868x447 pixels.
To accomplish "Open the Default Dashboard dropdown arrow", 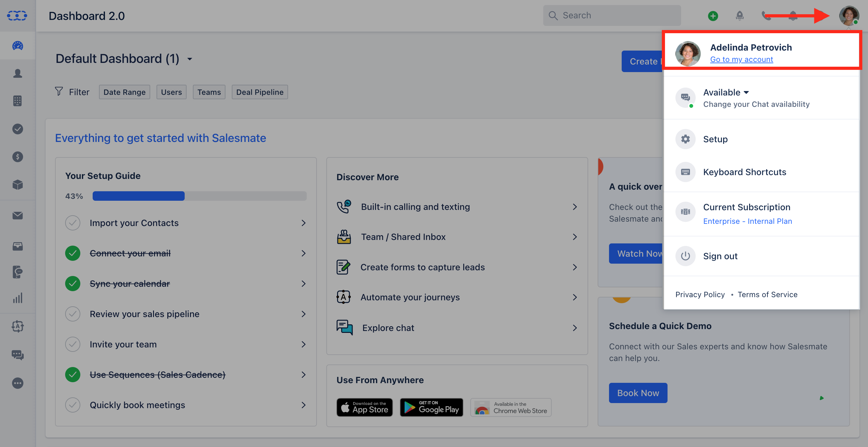I will [190, 59].
